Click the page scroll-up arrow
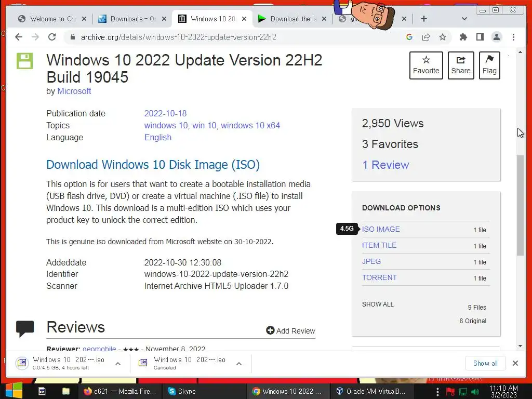The height and width of the screenshot is (399, 532). (x=520, y=52)
